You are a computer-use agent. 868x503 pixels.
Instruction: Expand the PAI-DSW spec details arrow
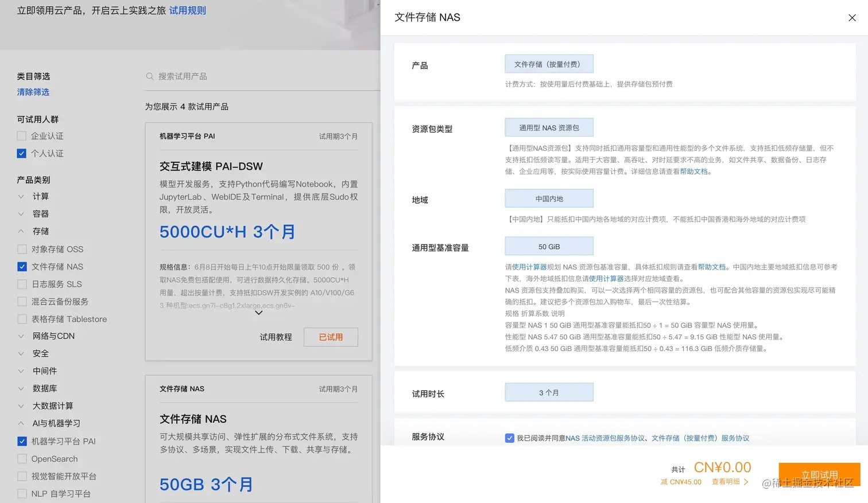tap(258, 313)
